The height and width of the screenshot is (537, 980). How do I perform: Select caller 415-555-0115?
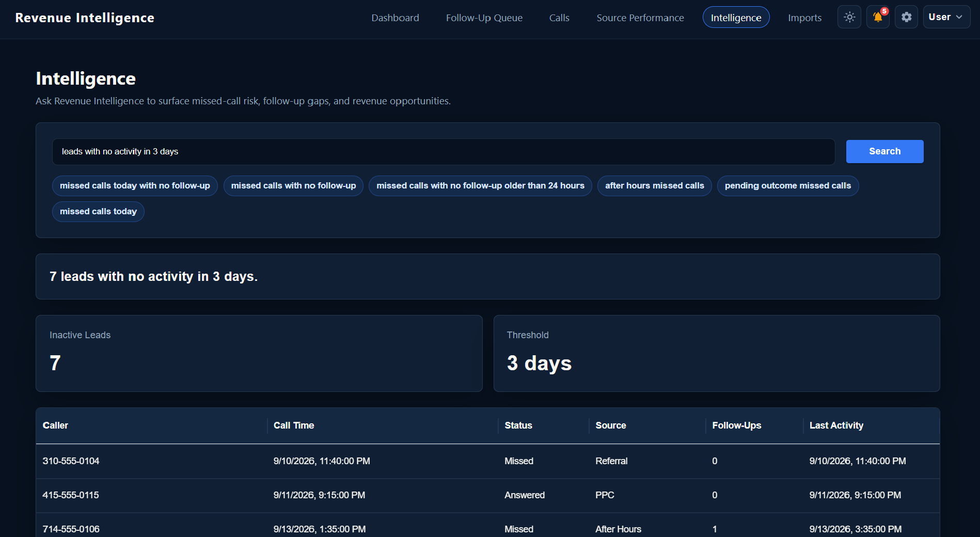click(71, 495)
